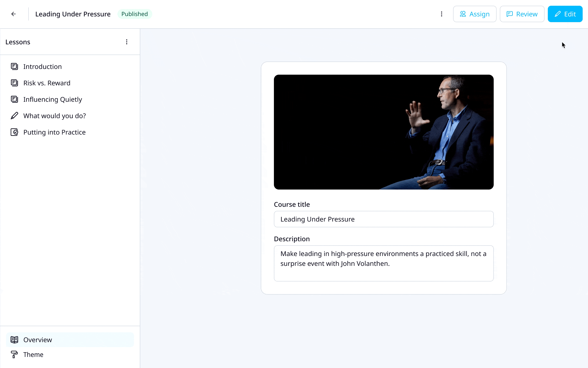Click the Introduction lesson icon
The height and width of the screenshot is (368, 588).
(14, 66)
